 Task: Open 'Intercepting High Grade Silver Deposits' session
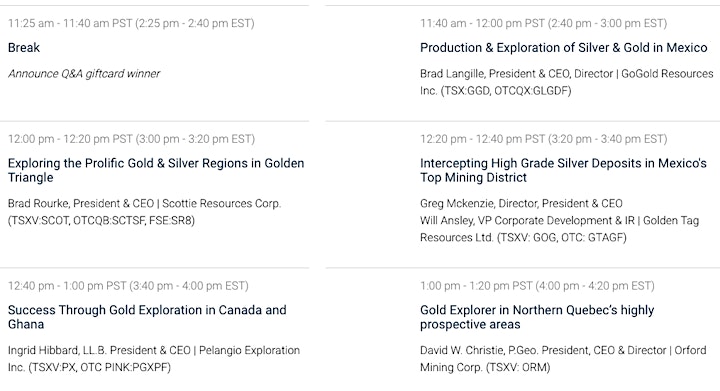pos(563,170)
